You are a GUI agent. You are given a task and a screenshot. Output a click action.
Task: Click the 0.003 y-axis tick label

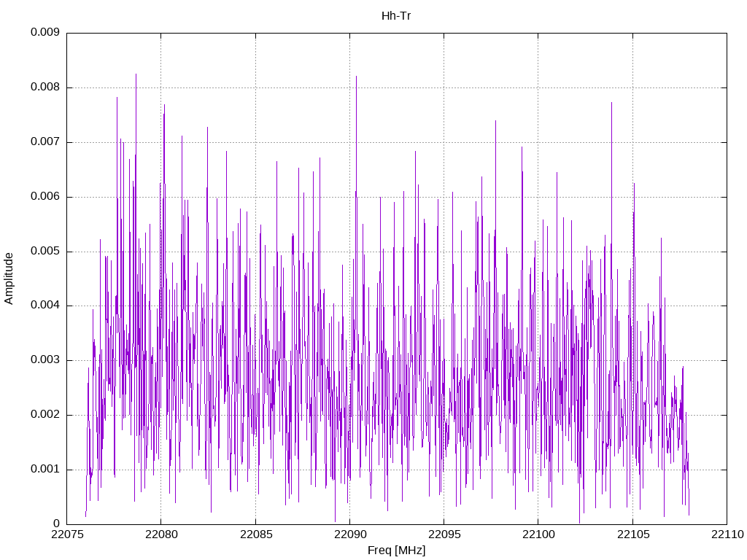[x=45, y=360]
